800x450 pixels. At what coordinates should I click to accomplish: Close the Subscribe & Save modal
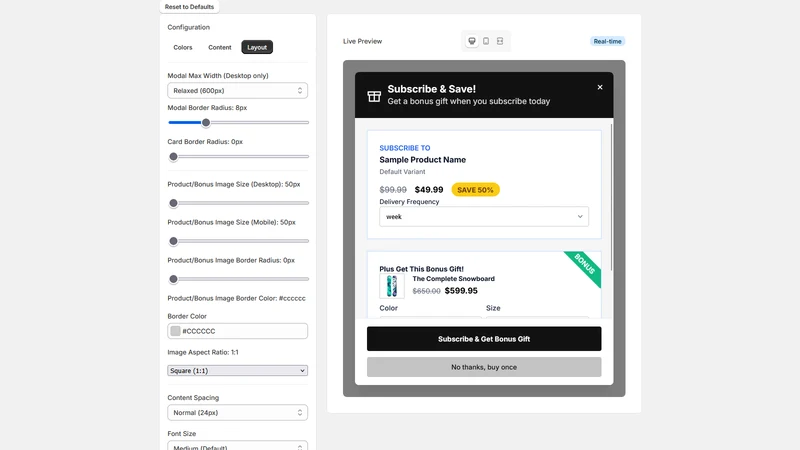pyautogui.click(x=600, y=87)
